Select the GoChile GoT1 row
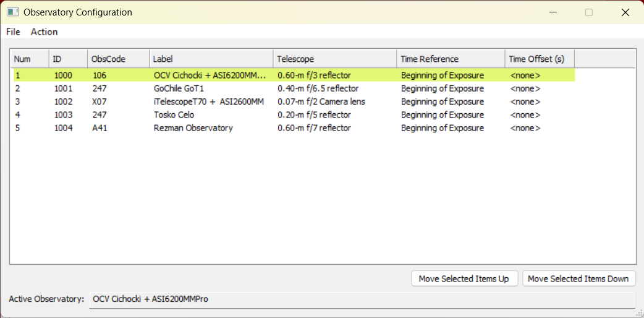The width and height of the screenshot is (644, 318). pos(293,88)
